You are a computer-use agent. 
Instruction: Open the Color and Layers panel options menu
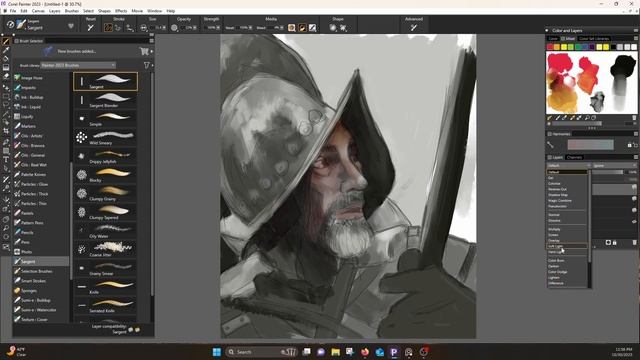coord(636,31)
